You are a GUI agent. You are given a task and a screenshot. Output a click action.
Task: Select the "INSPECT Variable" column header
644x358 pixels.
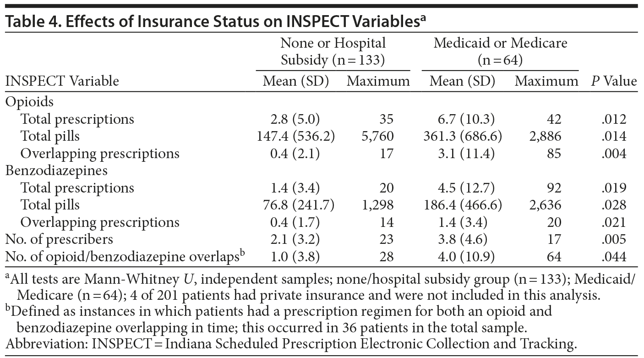[x=62, y=81]
